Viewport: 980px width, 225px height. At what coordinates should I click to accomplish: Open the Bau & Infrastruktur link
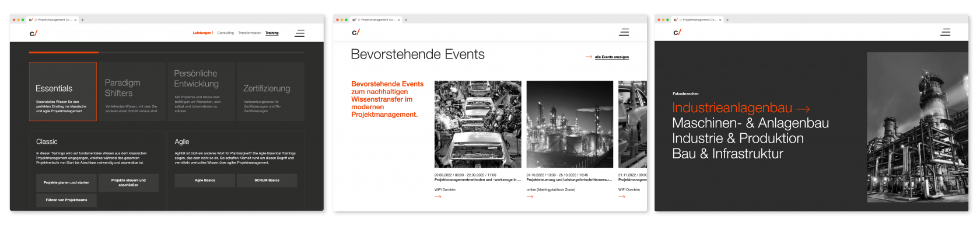point(727,154)
